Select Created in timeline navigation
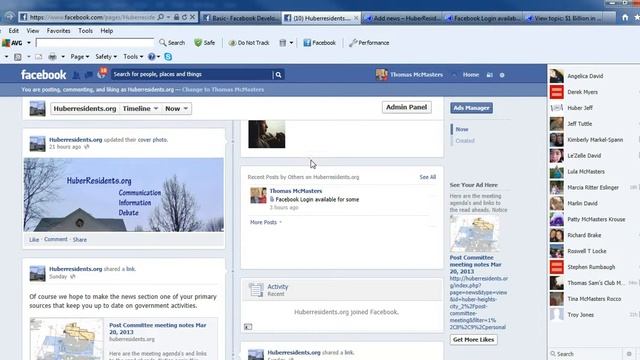This screenshot has width=640, height=360. click(x=465, y=141)
